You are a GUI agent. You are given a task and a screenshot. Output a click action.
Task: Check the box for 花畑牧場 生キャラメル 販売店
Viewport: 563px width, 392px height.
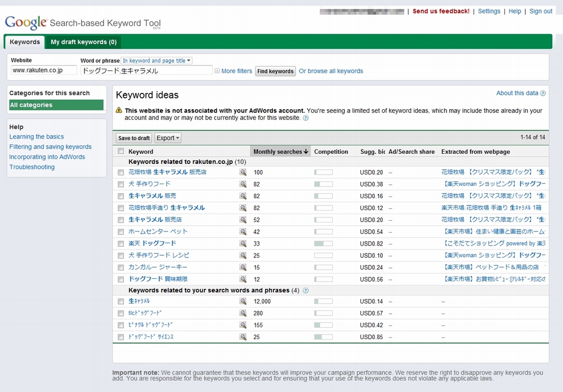coord(120,172)
